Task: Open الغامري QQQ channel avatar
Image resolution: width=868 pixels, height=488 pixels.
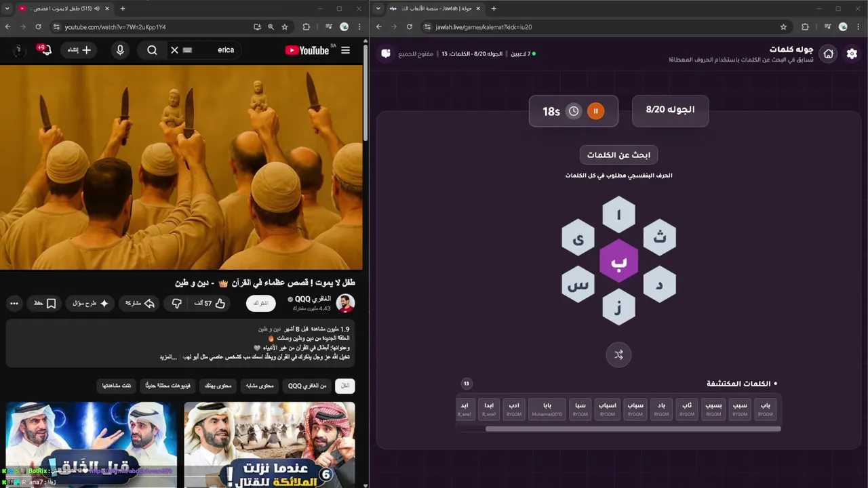Action: click(x=346, y=304)
